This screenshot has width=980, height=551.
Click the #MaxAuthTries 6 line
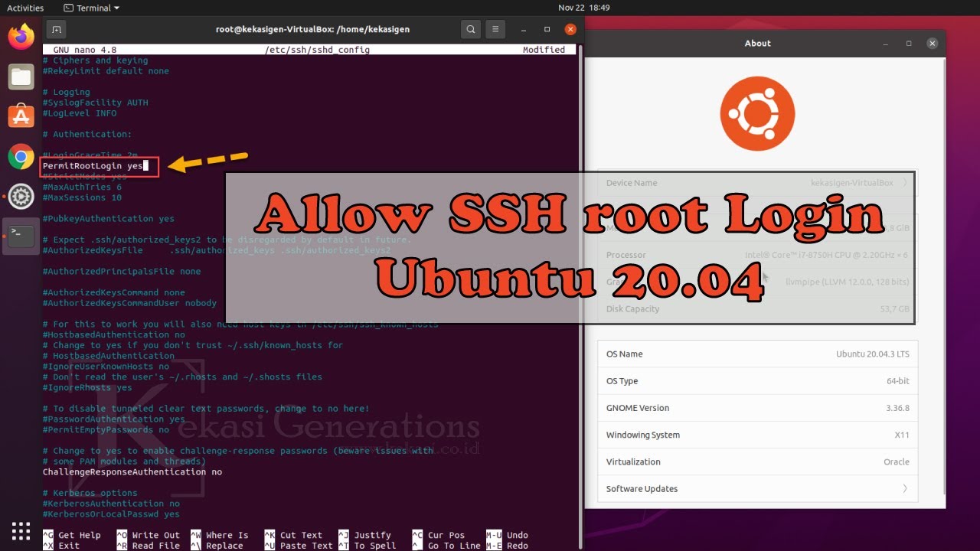pyautogui.click(x=82, y=187)
